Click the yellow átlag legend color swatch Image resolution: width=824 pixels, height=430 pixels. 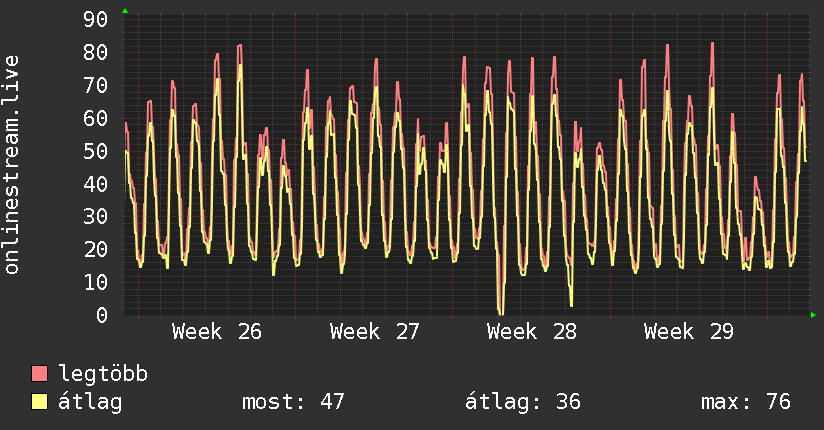[x=40, y=401]
